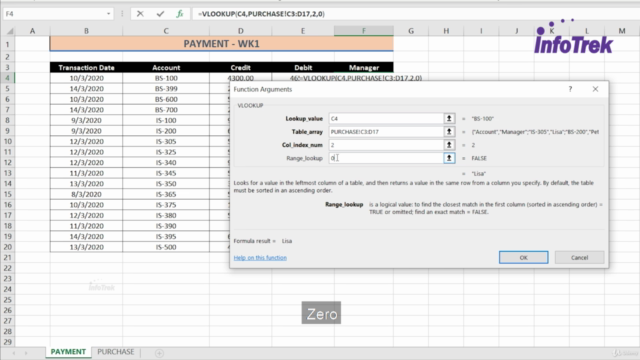Select column E header
Screen dimensions: 640x360
302,31
